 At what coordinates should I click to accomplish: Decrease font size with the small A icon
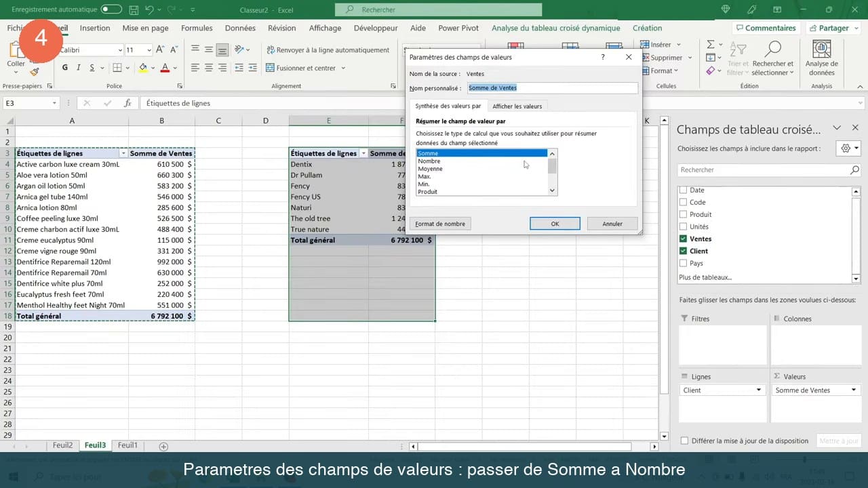pos(174,49)
